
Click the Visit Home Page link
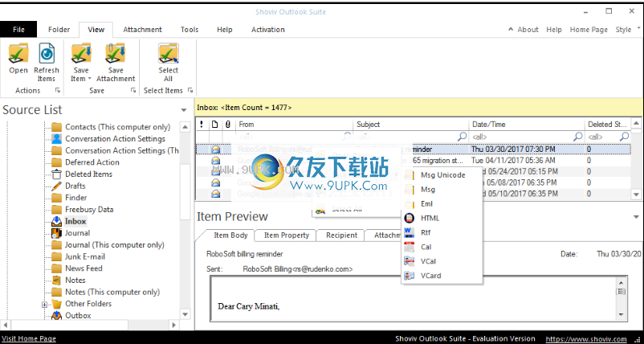click(x=29, y=339)
